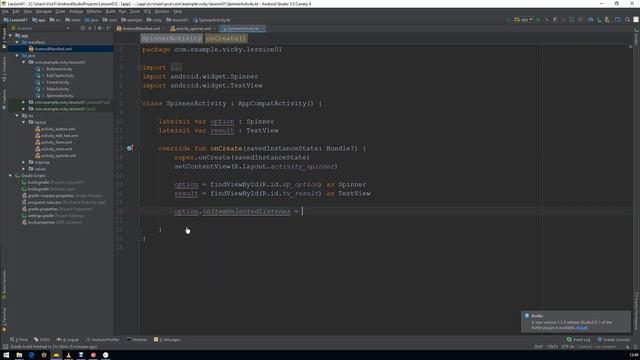Click the gear settings icon in Project panel
Screen dimensions: 640x360
[x=100, y=28]
